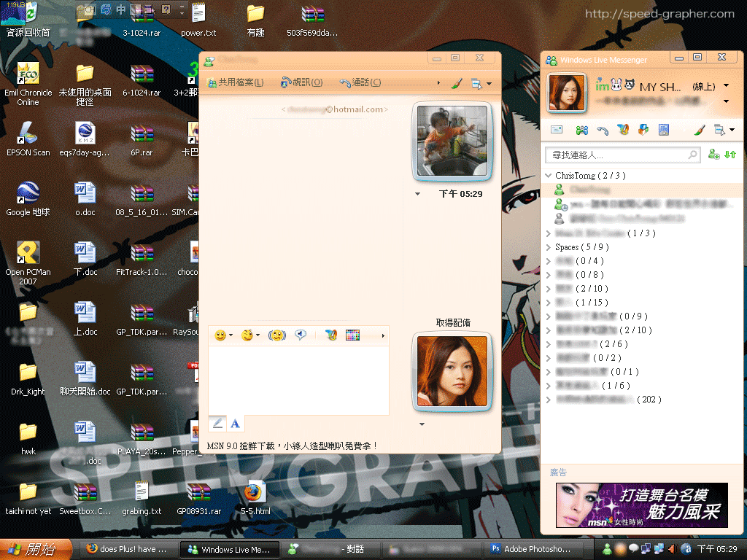747x560 pixels.
Task: Click the voice clip speech bubble icon
Action: pyautogui.click(x=300, y=335)
